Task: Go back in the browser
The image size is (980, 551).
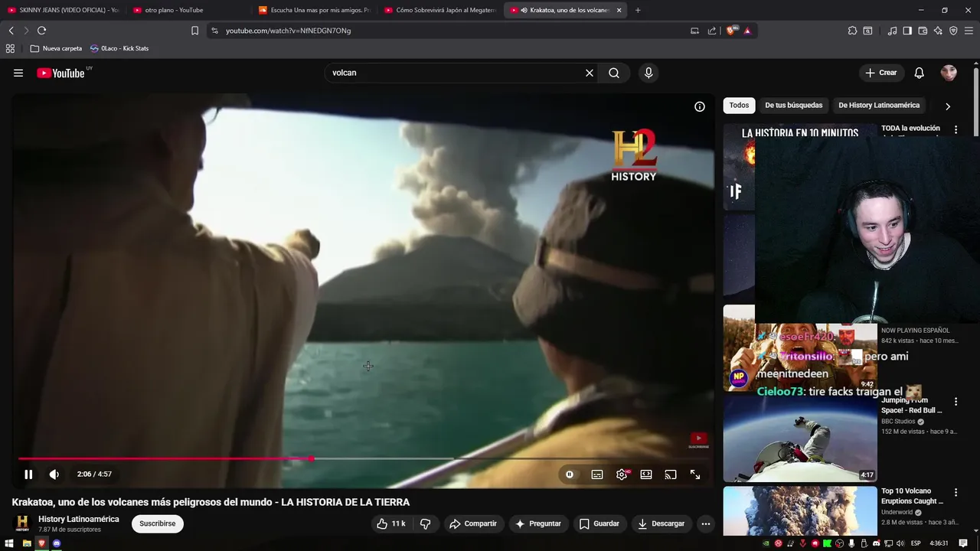Action: 11,31
